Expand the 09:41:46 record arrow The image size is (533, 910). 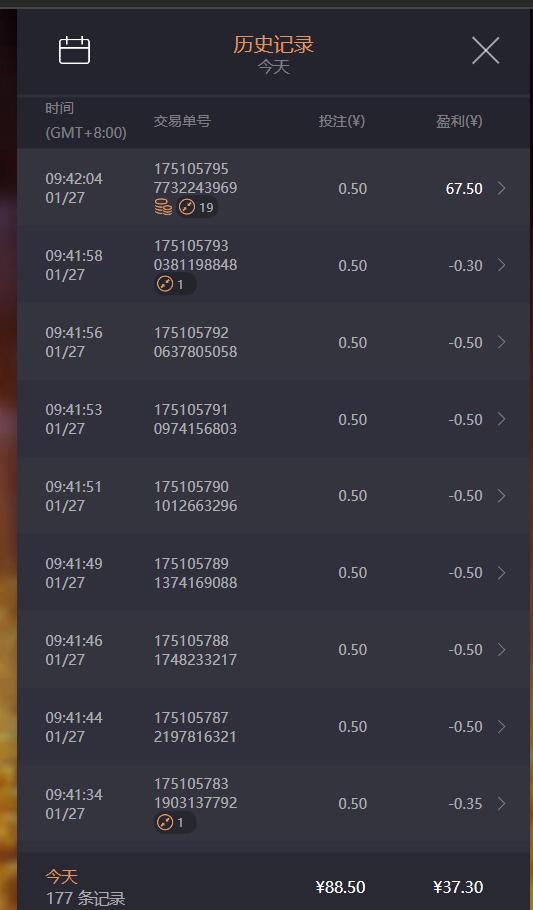coord(502,649)
